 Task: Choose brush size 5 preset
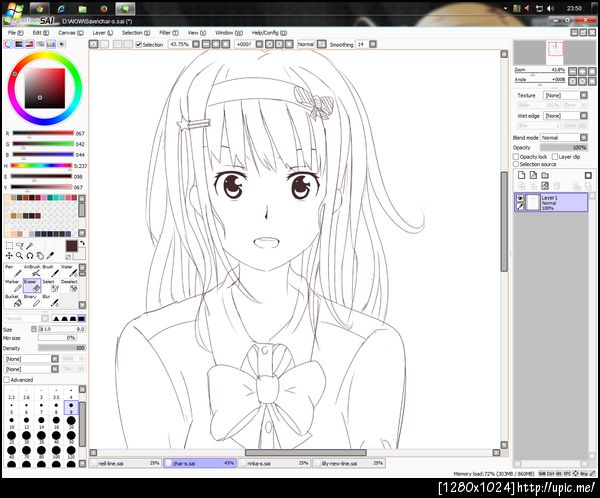click(11, 407)
